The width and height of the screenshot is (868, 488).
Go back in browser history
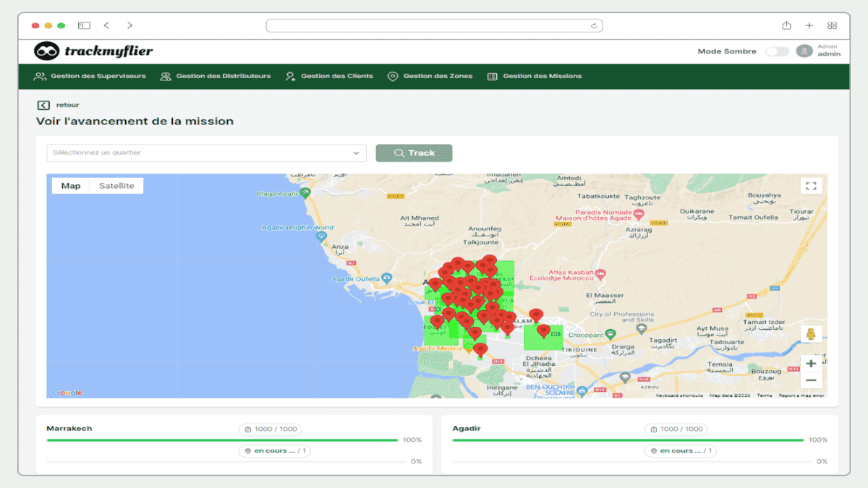click(x=106, y=25)
